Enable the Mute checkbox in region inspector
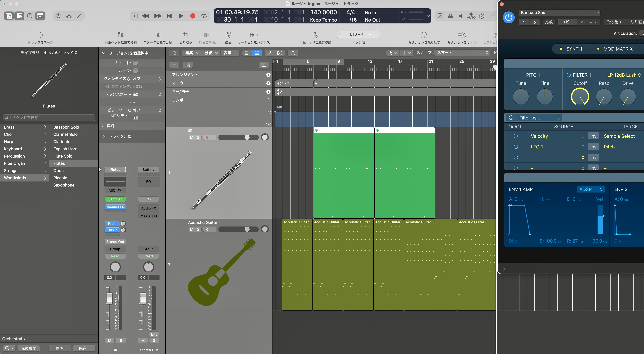 coord(135,63)
